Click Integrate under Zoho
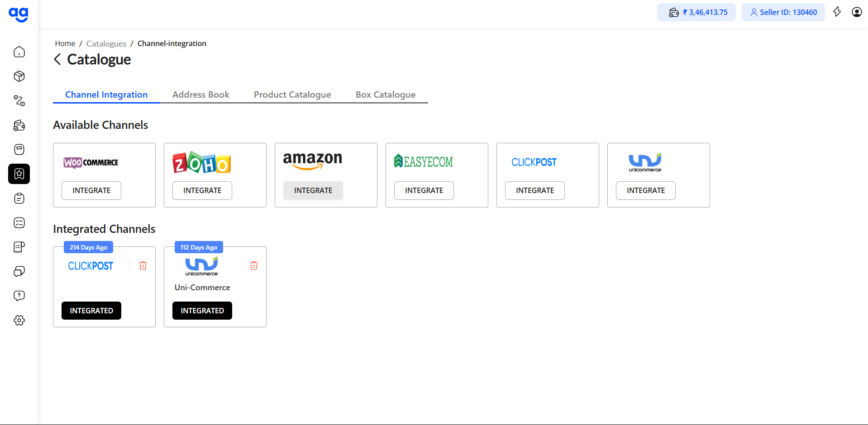The image size is (868, 425). click(x=202, y=190)
